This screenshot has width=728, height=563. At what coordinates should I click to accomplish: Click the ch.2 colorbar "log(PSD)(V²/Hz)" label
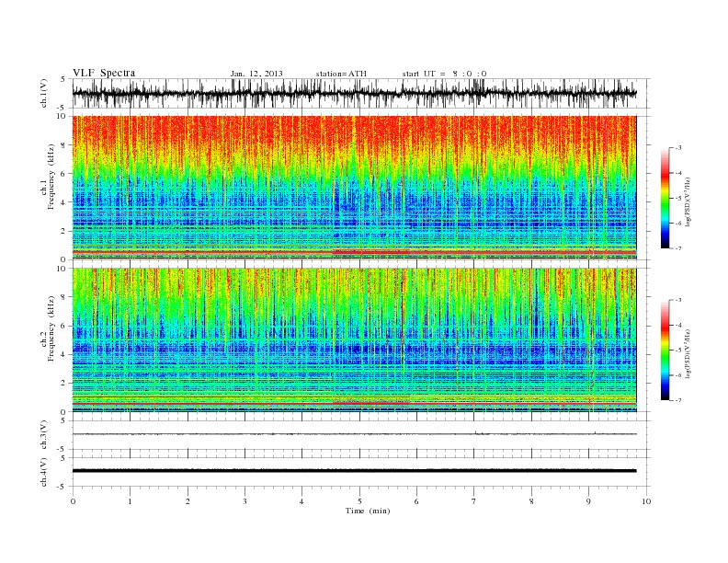(x=688, y=352)
